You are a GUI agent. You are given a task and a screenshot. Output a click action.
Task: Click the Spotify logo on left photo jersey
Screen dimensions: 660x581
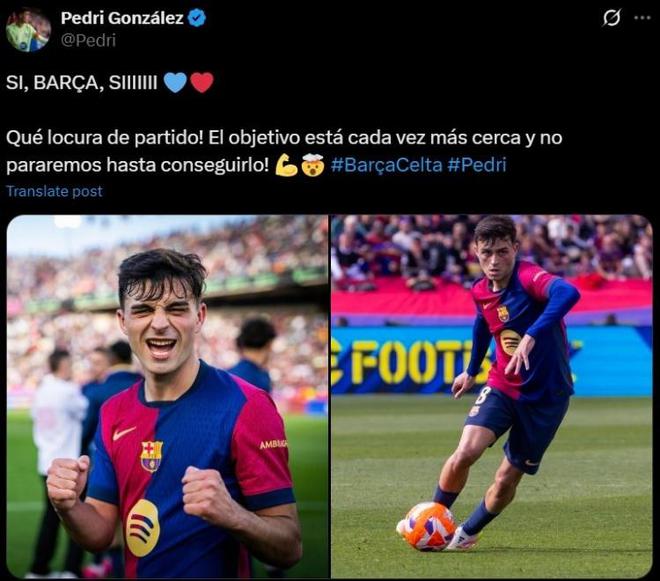tap(143, 527)
